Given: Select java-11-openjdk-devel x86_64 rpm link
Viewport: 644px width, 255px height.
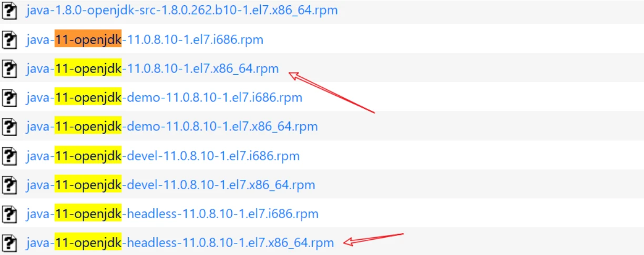Looking at the screenshot, I should (x=171, y=185).
